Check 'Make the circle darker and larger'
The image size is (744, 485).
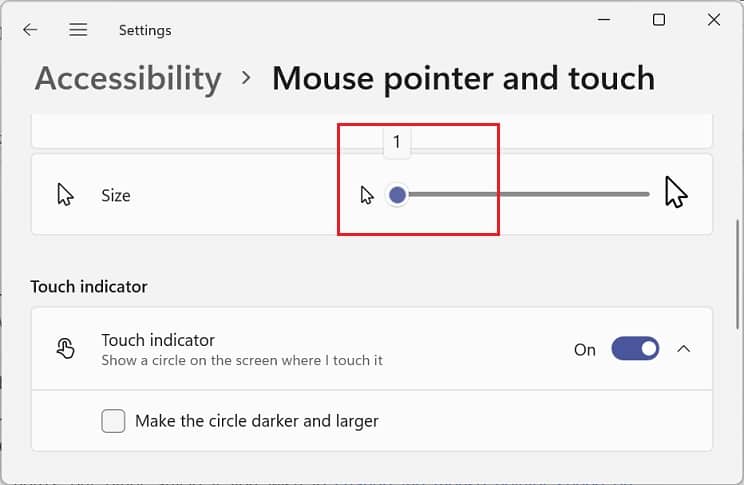[113, 421]
